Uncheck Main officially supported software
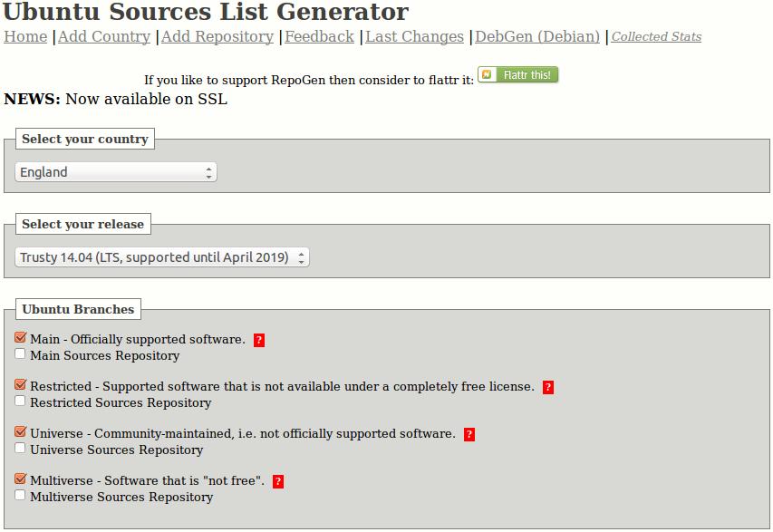The width and height of the screenshot is (773, 532). [x=21, y=338]
